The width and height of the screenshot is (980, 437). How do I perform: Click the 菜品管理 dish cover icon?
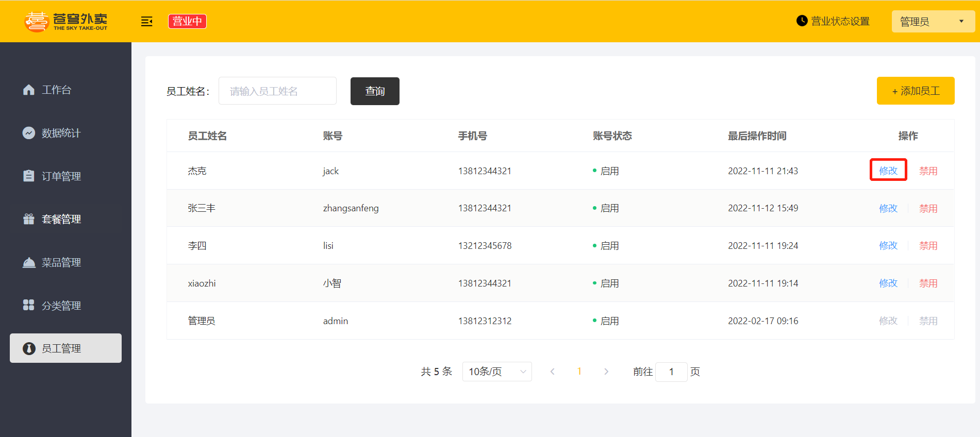tap(29, 262)
